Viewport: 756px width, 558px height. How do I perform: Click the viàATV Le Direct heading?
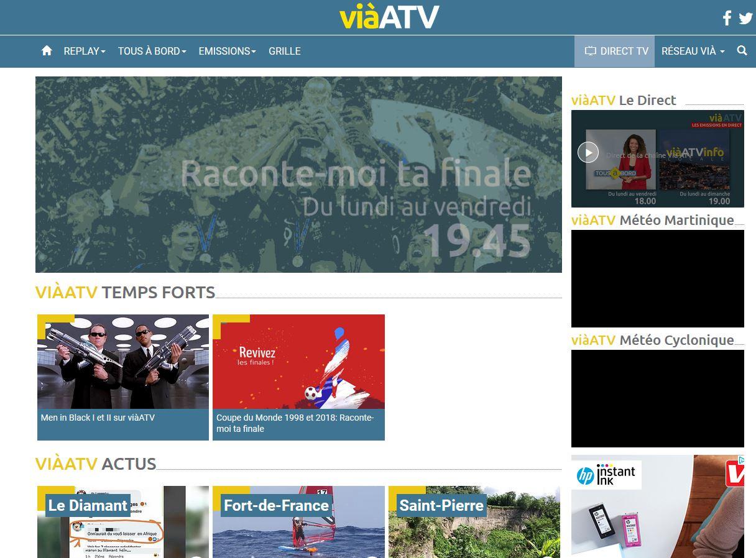[624, 100]
